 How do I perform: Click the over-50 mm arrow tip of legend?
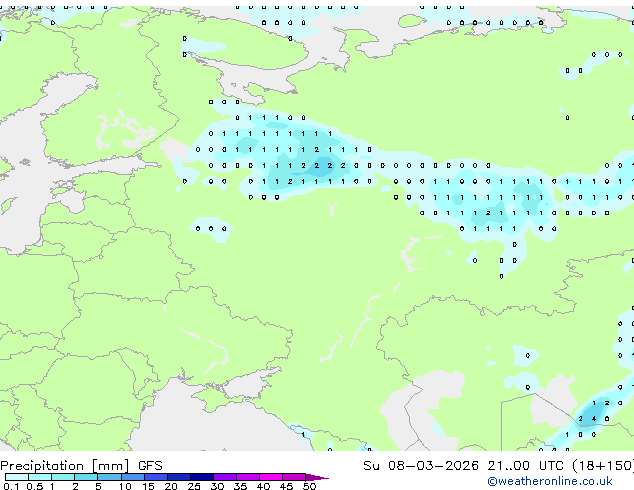point(317,477)
